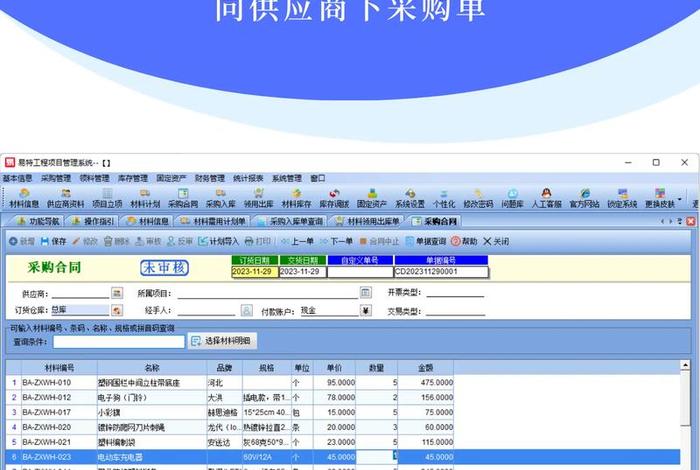
Task: Click 计划导入 in the contract toolbar
Action: [x=219, y=241]
